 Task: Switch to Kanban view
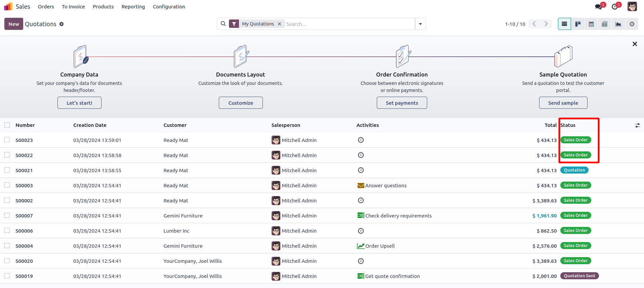click(578, 24)
